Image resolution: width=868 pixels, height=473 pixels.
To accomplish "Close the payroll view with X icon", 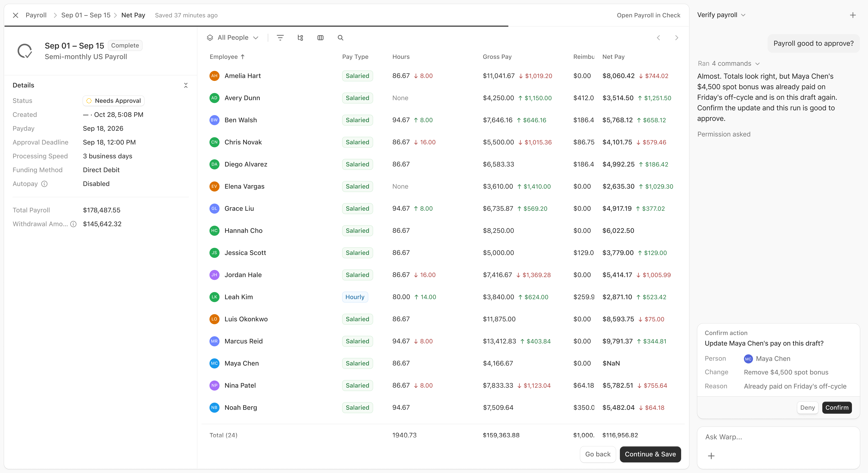I will (x=15, y=15).
